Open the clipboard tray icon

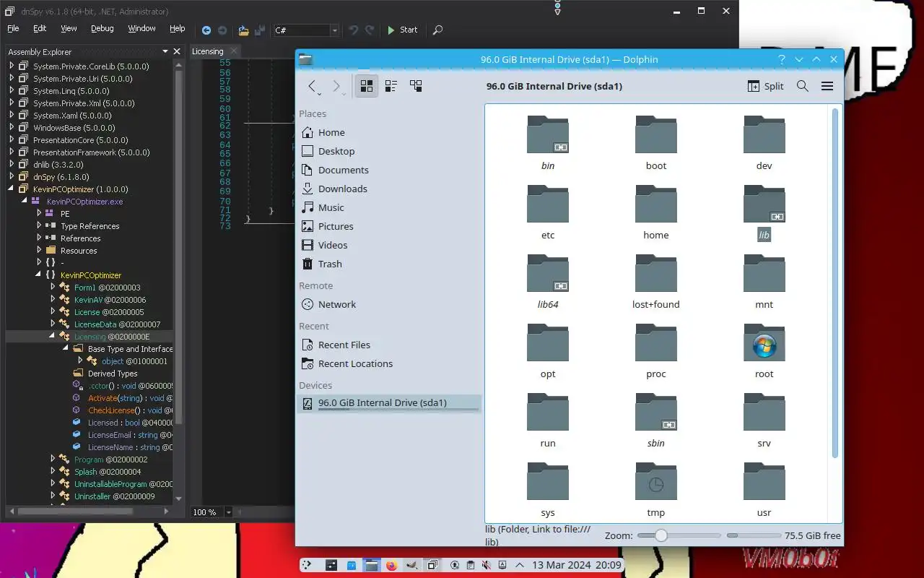click(x=471, y=565)
